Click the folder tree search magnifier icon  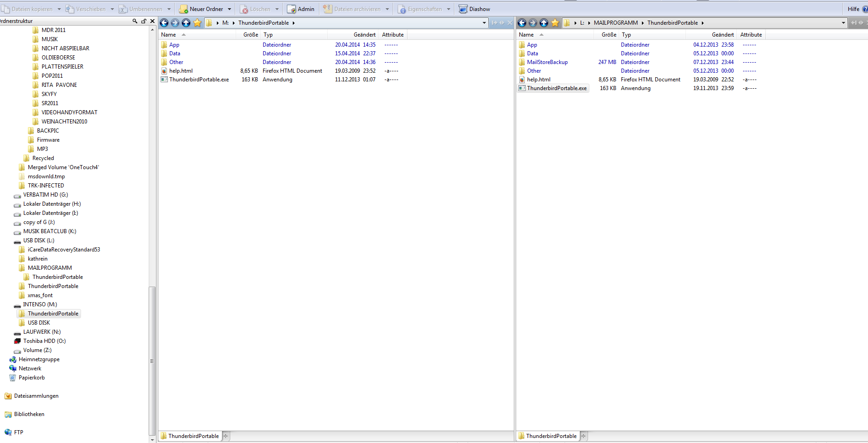point(135,21)
